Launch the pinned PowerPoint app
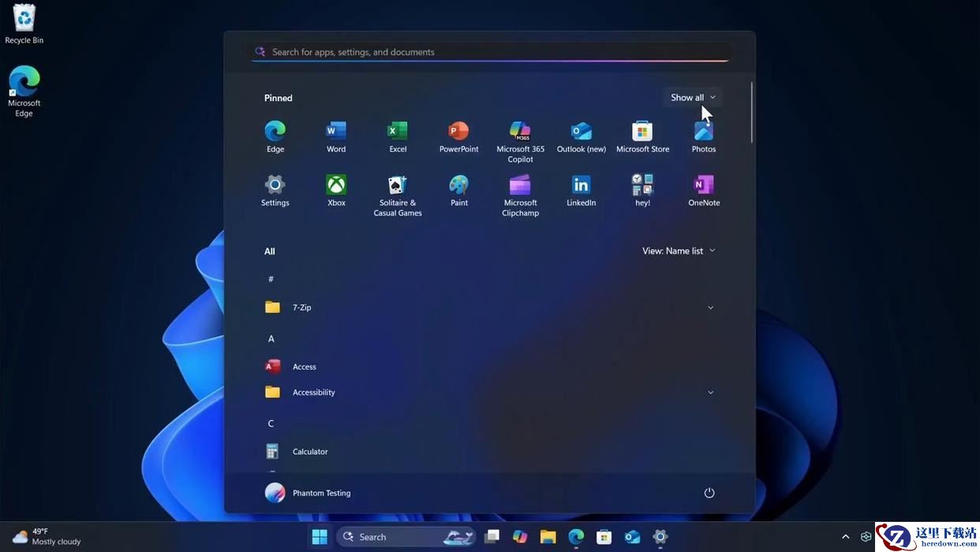 [x=459, y=137]
